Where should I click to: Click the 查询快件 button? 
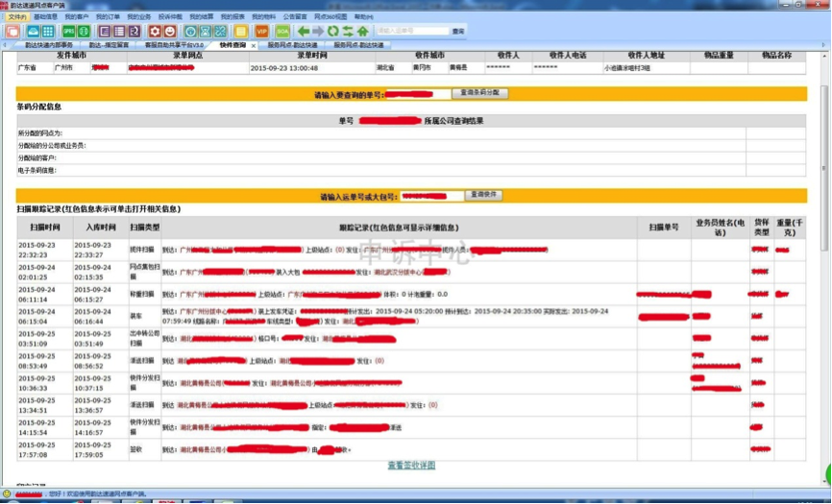(483, 195)
